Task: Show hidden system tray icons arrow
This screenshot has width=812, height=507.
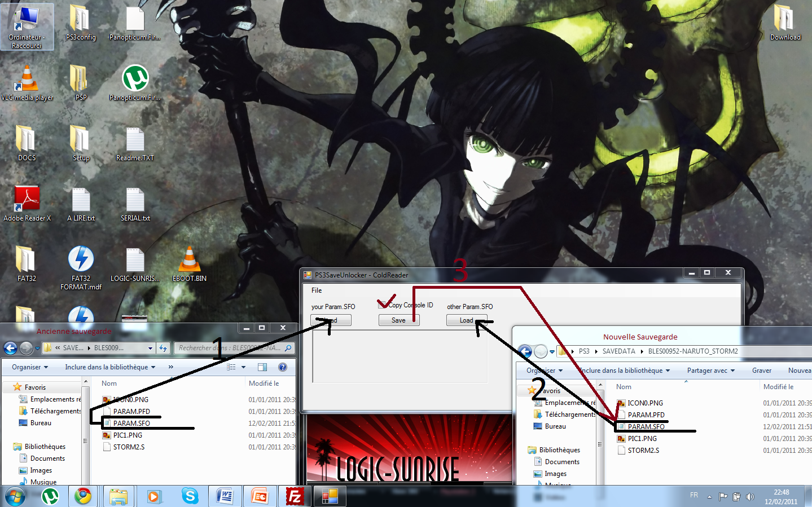Action: point(709,497)
